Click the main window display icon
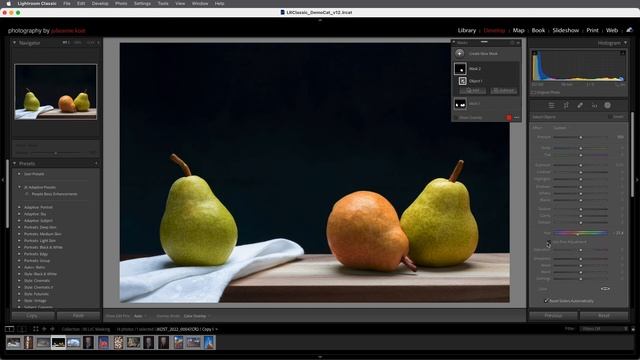The image size is (640, 360). coord(9,329)
